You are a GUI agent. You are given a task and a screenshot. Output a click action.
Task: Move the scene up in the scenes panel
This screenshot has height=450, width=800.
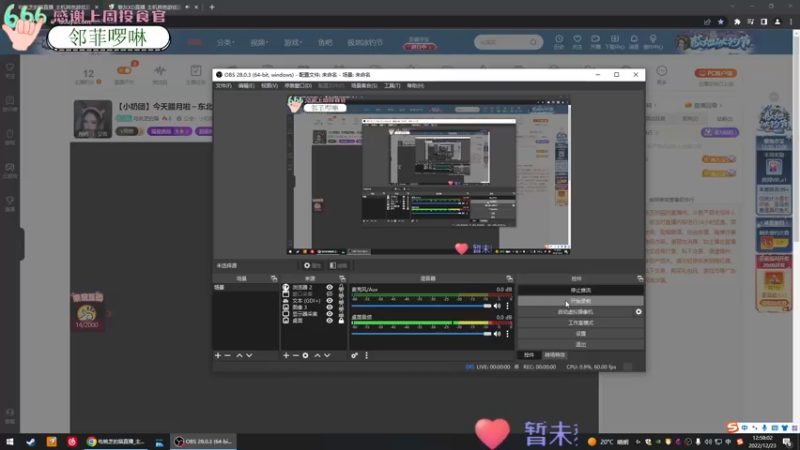click(x=239, y=355)
